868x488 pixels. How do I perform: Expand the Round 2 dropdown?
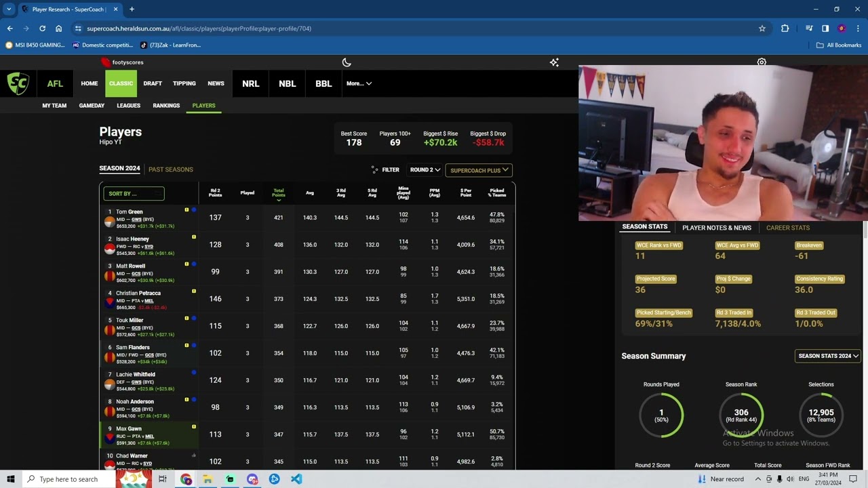[x=425, y=169]
